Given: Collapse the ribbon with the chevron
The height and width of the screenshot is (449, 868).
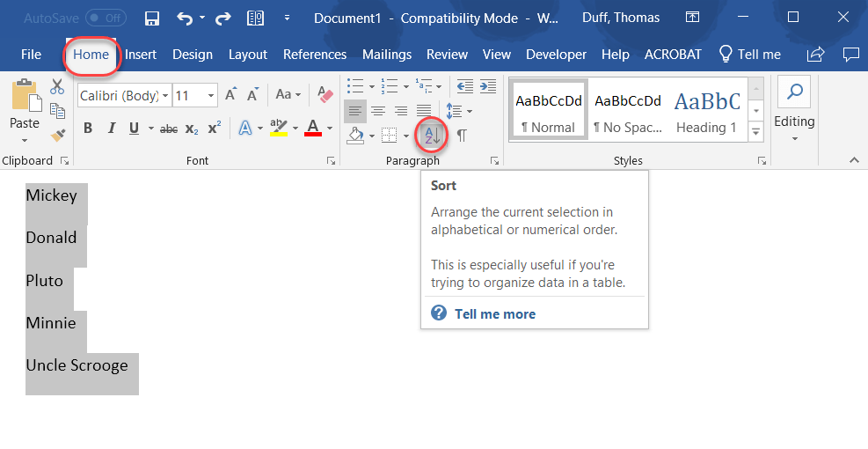Looking at the screenshot, I should click(x=854, y=160).
